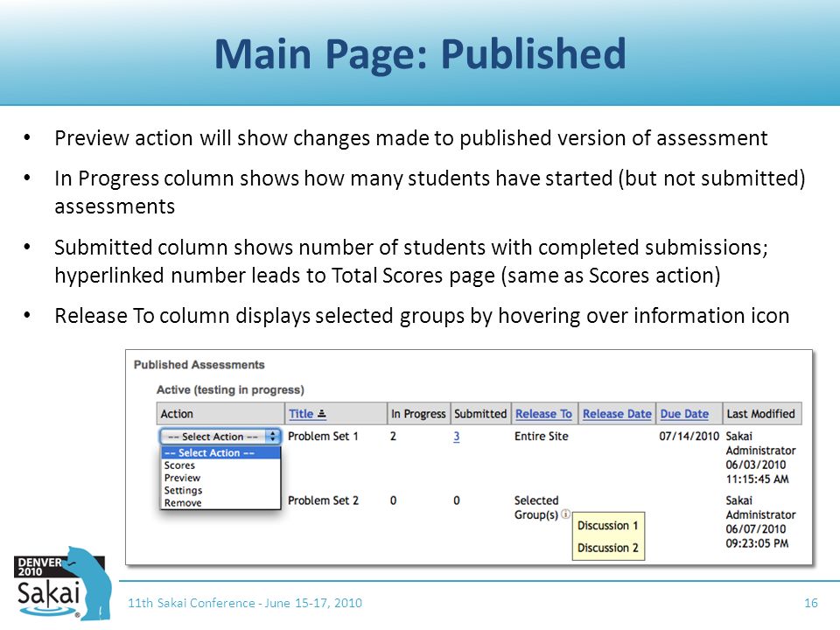This screenshot has height=630, width=840.
Task: Click the timestamp '09:23:05 PM'
Action: 758,543
